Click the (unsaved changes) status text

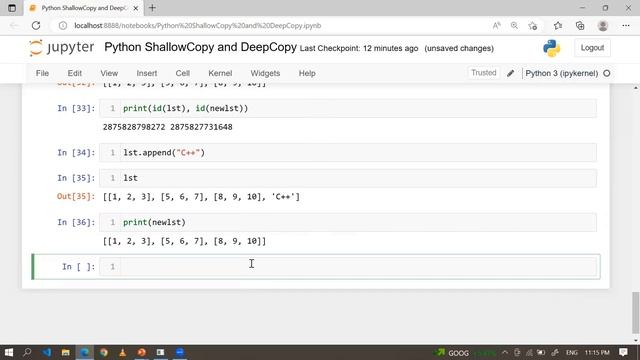click(459, 48)
